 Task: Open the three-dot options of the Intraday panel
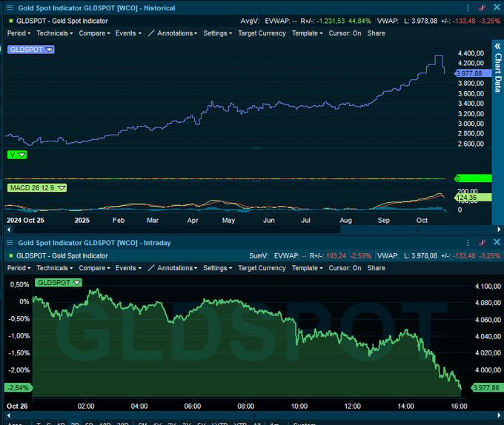coord(468,243)
